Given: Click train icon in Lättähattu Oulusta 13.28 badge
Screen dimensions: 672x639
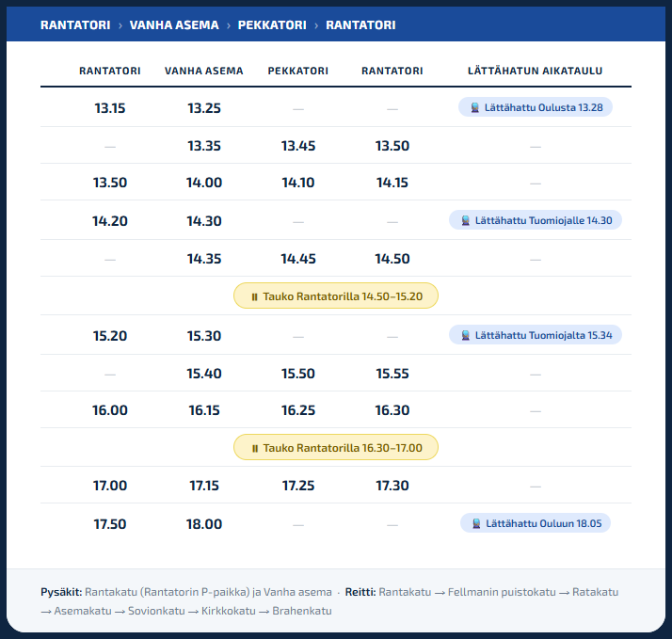Looking at the screenshot, I should pos(475,107).
